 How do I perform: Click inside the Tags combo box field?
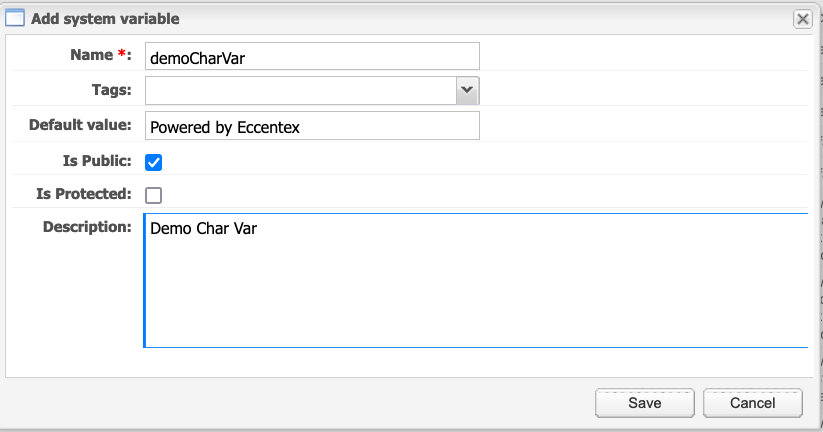(x=301, y=90)
